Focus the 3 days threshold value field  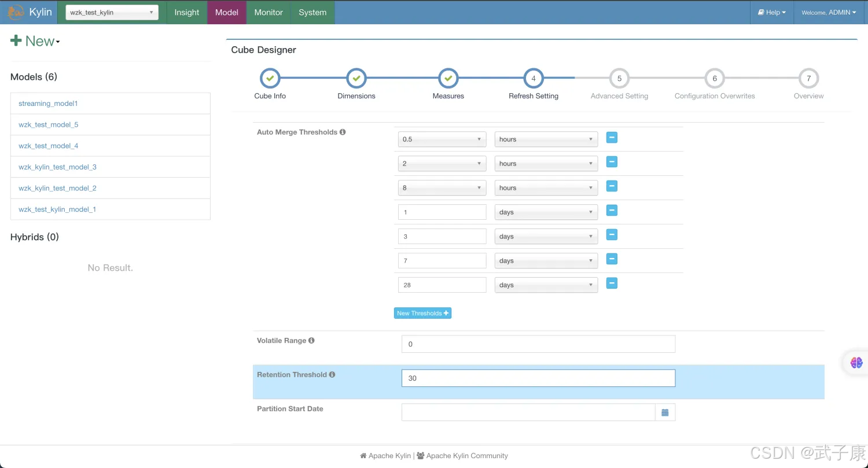442,237
